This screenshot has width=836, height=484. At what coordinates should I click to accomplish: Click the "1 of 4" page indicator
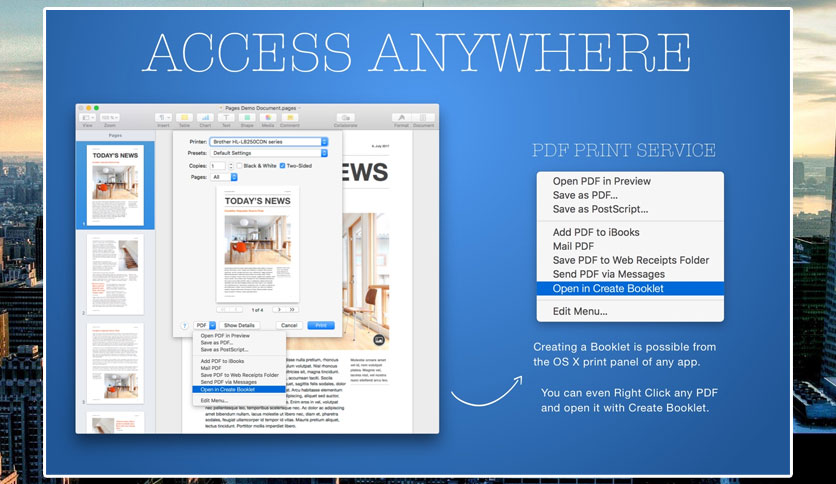pyautogui.click(x=258, y=310)
